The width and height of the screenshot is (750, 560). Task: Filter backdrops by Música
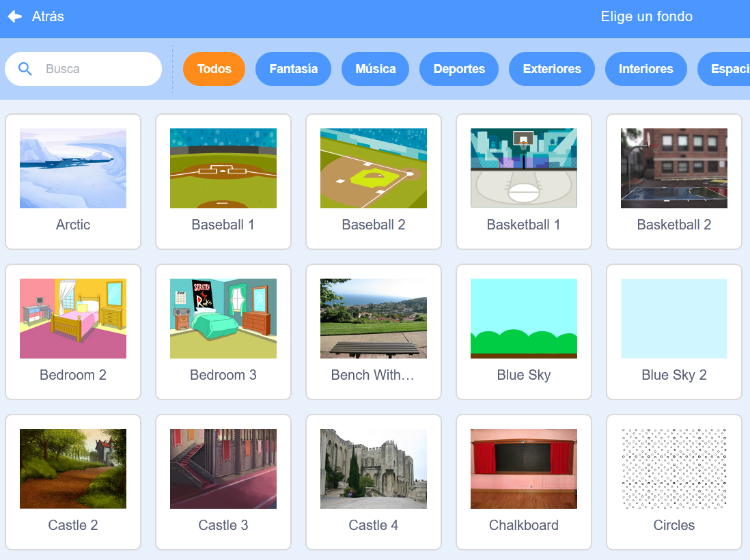tap(375, 69)
